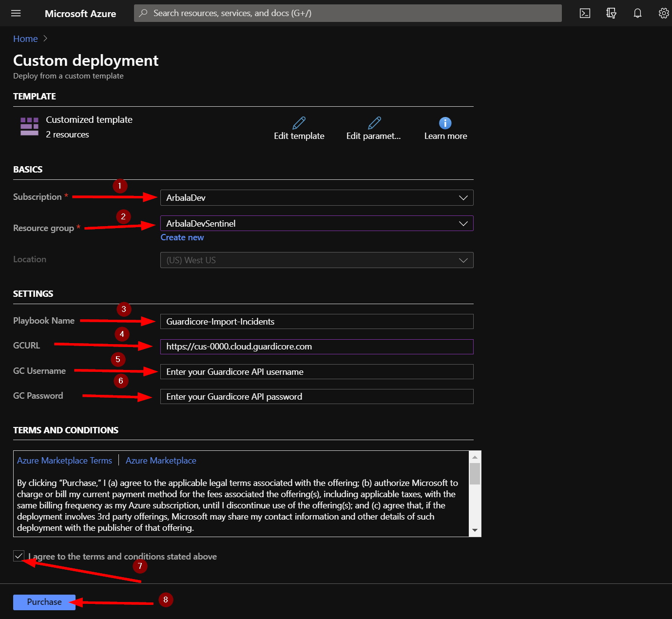Click the Edit template pencil icon
Viewport: 672px width, 619px height.
[x=299, y=123]
